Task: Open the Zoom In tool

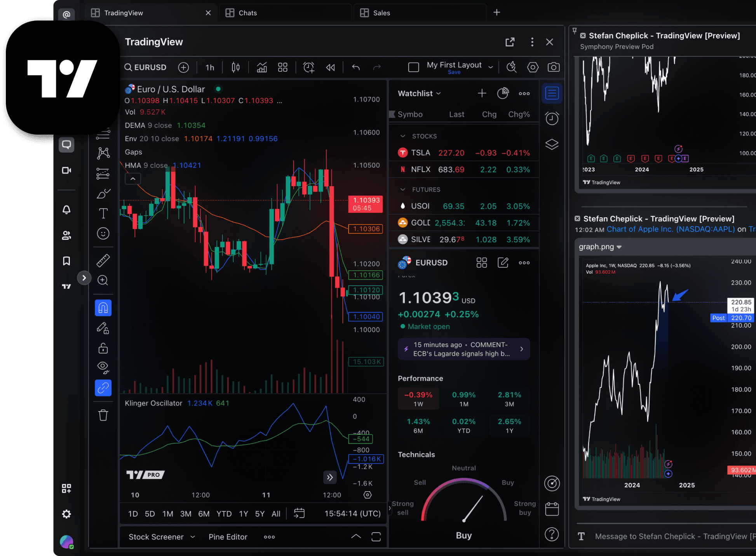Action: point(103,280)
